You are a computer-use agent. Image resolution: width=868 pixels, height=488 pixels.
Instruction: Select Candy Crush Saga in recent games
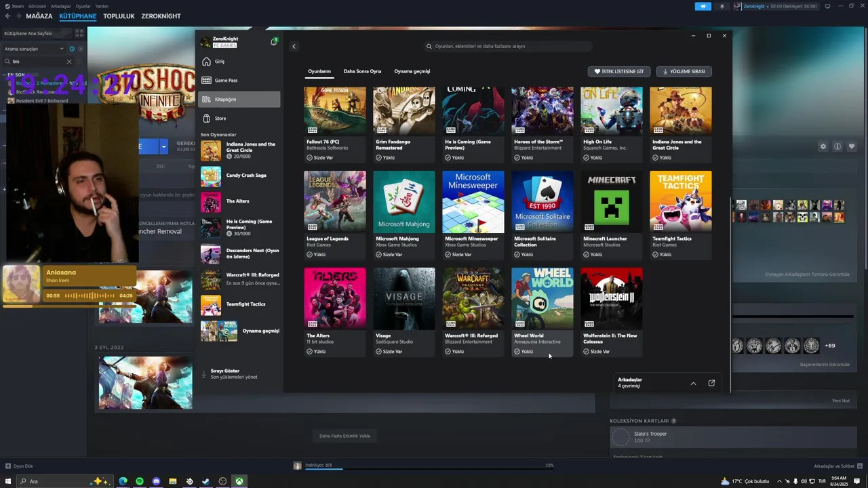tap(240, 176)
